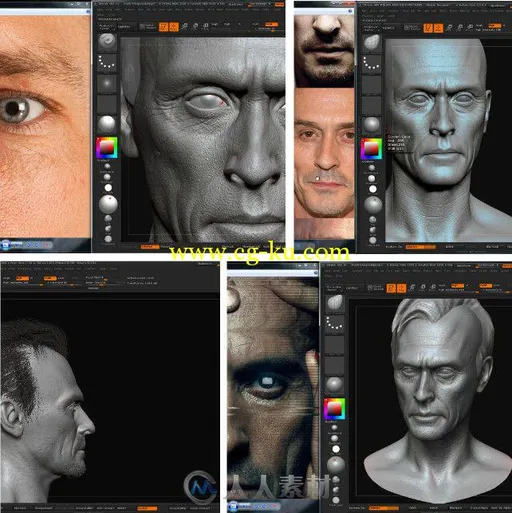
Task: Adjust orange bottom slider under eye close-up sculpt
Action: [x=149, y=247]
